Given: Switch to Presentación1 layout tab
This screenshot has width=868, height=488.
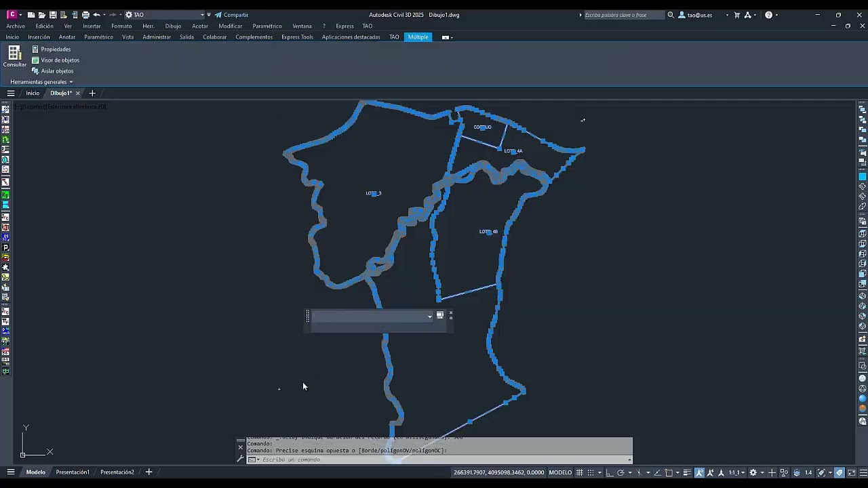Looking at the screenshot, I should [x=73, y=472].
